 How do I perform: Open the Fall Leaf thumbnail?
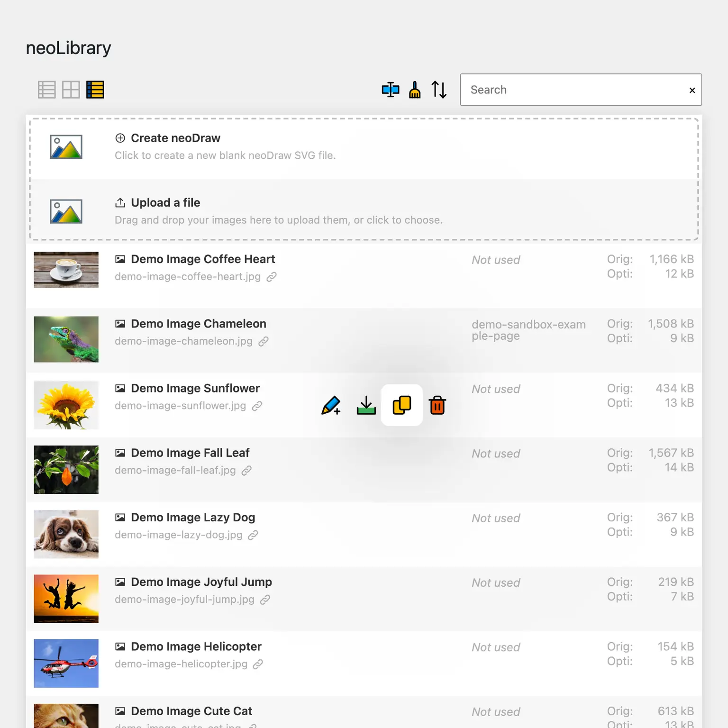point(66,470)
